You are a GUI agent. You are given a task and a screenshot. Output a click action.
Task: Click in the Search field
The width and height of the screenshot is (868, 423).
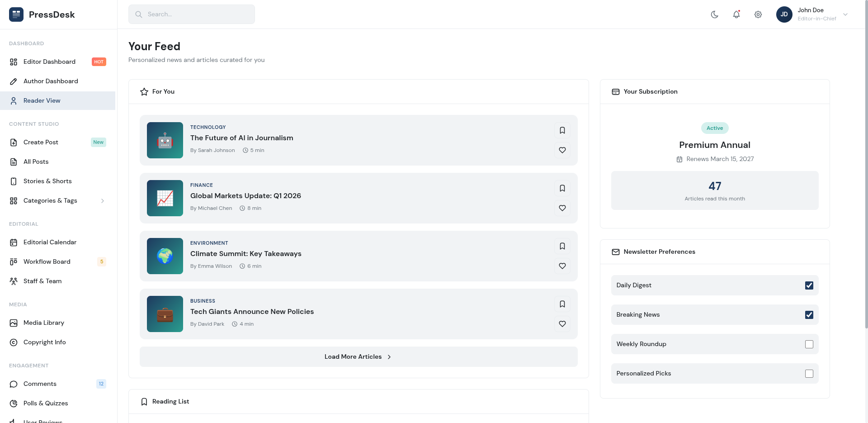click(191, 14)
